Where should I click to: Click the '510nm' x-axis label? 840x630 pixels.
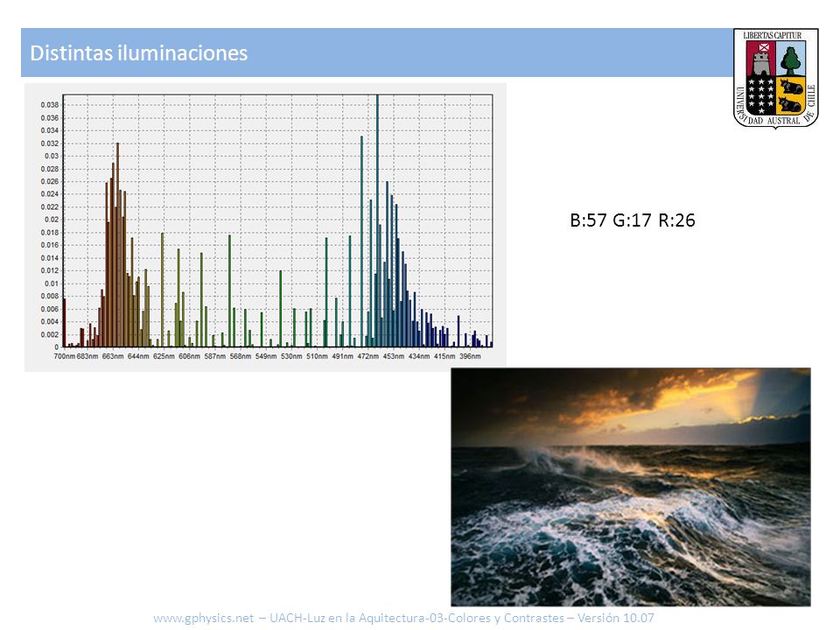tap(317, 356)
